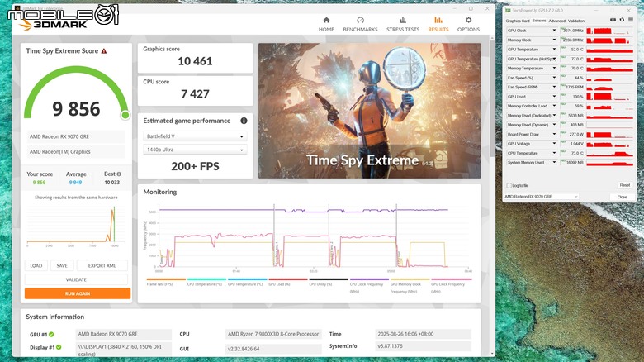The height and width of the screenshot is (362, 644).
Task: Click the Best score 10 033
Action: pyautogui.click(x=111, y=183)
